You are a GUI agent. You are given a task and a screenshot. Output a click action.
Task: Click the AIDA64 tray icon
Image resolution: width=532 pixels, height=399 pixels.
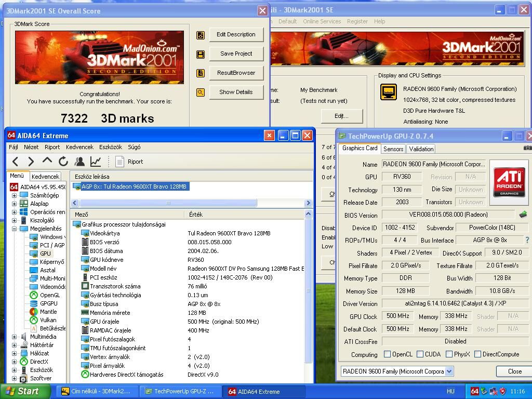[475, 391]
